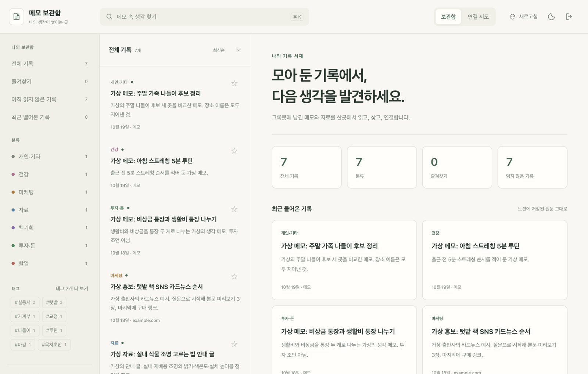Toggle dark mode with the moon icon
Viewport: 588px width, 374px height.
click(551, 17)
